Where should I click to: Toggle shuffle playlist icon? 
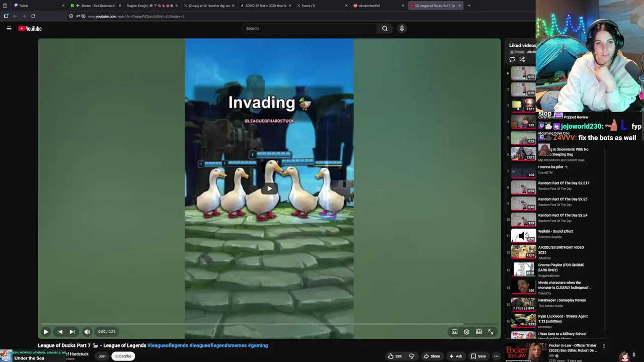pos(522,59)
